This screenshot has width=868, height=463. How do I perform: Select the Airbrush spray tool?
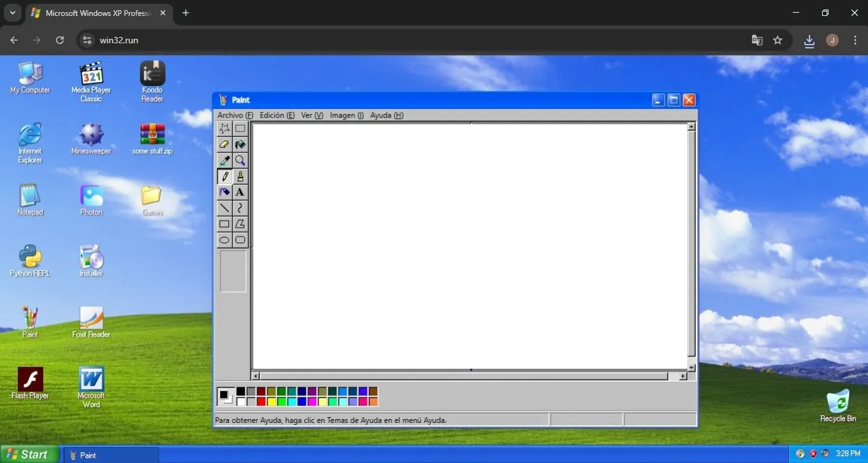click(224, 192)
